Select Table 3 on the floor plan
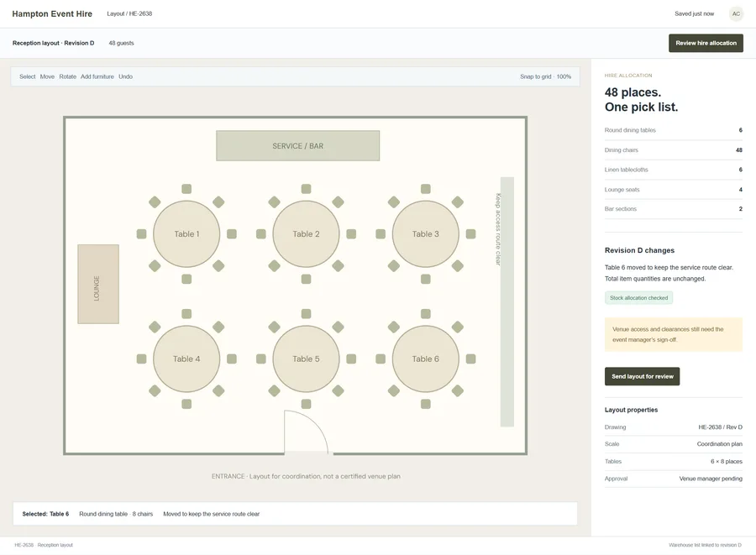This screenshot has height=555, width=756. 426,233
